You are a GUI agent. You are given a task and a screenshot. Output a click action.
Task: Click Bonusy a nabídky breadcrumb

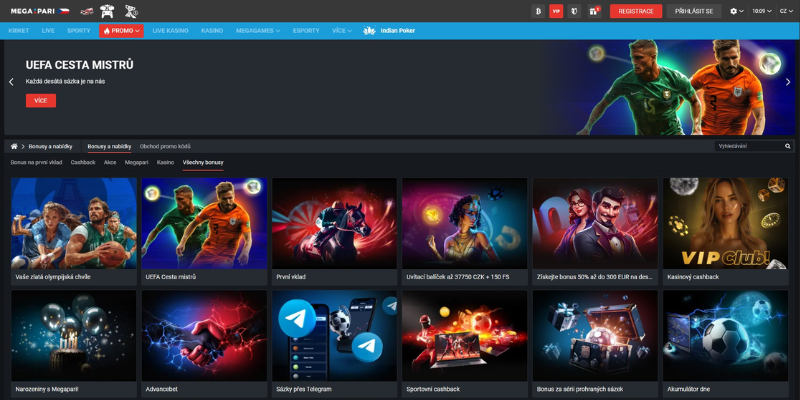pyautogui.click(x=51, y=146)
